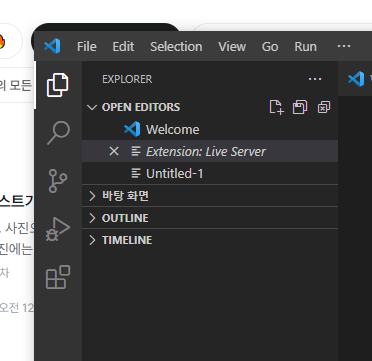
Task: Select Untitled-1 in Open Editors
Action: coord(210,173)
